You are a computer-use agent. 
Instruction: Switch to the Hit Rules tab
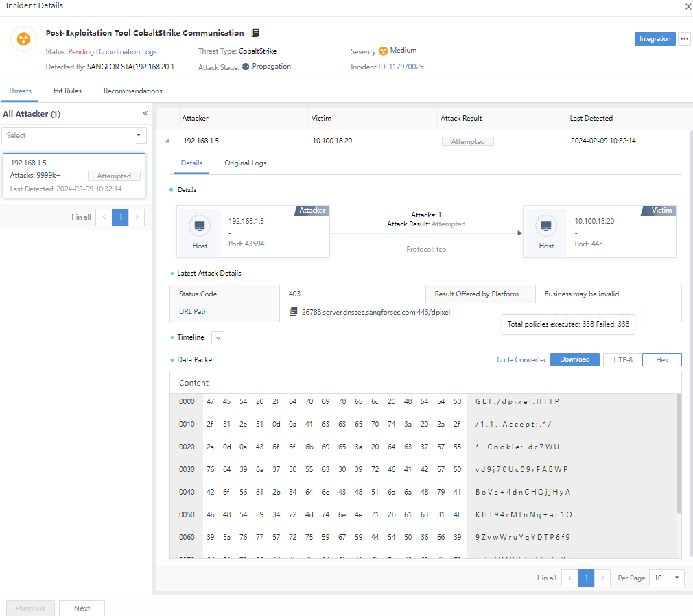tap(67, 91)
